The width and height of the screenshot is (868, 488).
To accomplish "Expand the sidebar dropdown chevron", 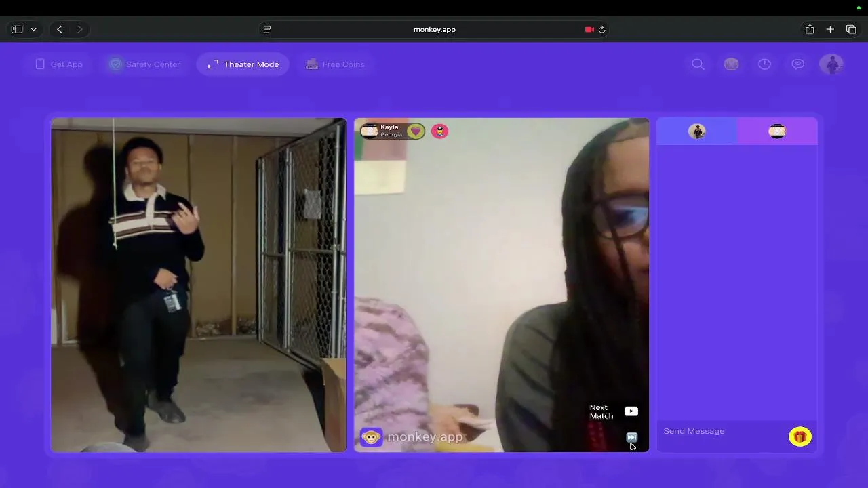I will pyautogui.click(x=33, y=29).
